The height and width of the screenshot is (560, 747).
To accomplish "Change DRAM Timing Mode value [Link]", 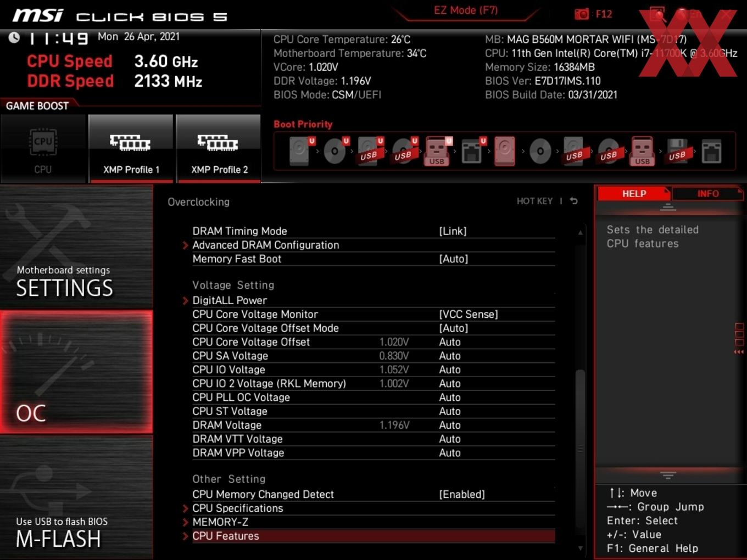I will click(x=453, y=231).
